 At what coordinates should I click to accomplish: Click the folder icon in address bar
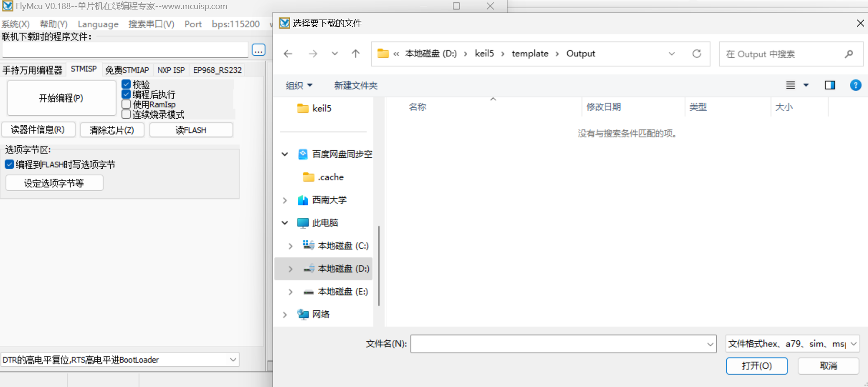pos(383,53)
